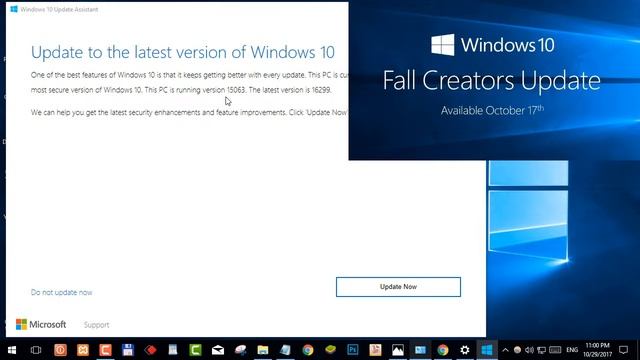This screenshot has width=640, height=360.
Task: Open the blue floppy disk taskbar app
Action: pos(128,350)
